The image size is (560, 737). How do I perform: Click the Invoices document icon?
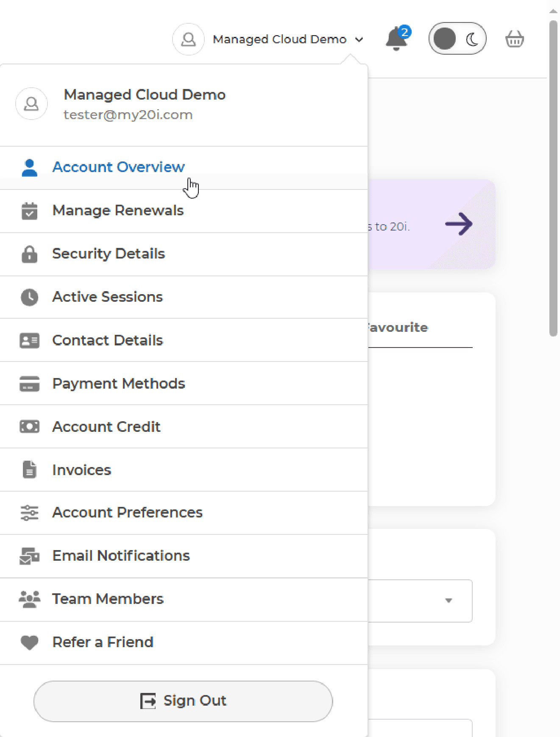click(29, 470)
